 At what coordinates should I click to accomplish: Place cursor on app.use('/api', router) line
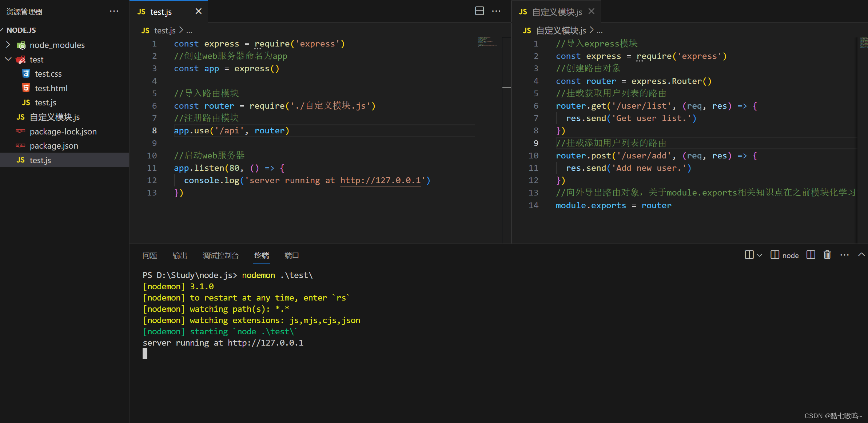click(x=231, y=131)
